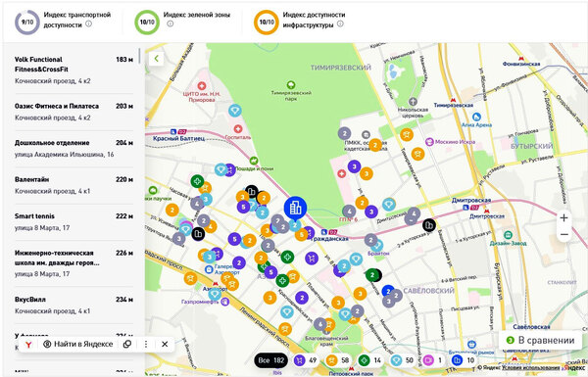Click sports cluster marker below ЦИТО

(235, 111)
